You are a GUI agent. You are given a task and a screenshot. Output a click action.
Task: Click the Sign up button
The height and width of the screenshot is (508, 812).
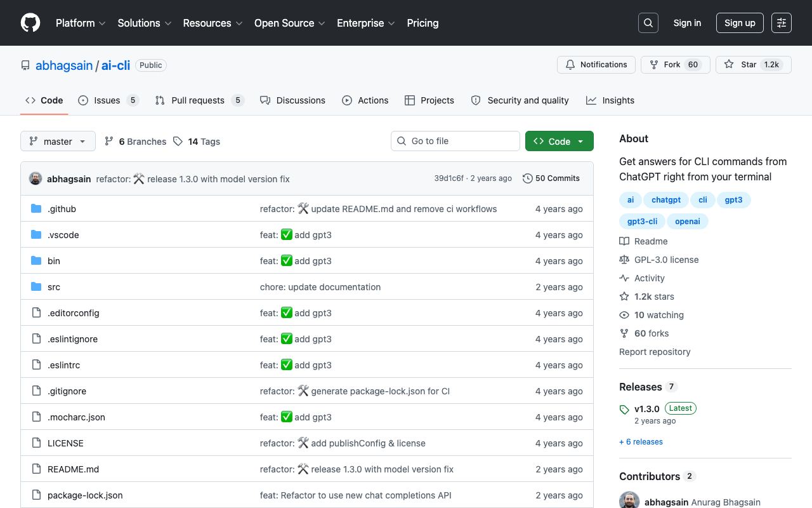tap(740, 23)
